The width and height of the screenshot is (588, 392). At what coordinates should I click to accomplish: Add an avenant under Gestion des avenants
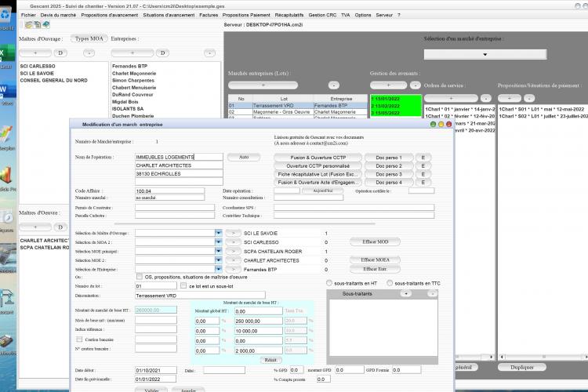(x=388, y=85)
